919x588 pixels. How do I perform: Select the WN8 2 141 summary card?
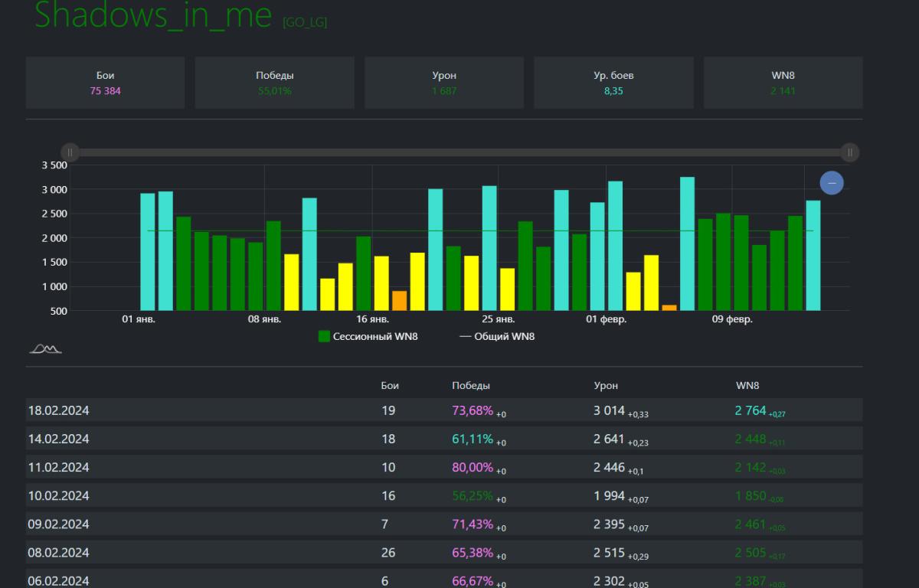pyautogui.click(x=783, y=83)
